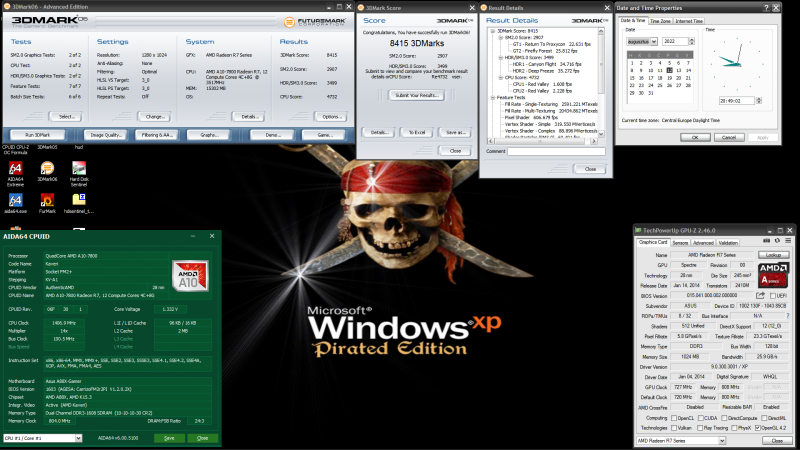The height and width of the screenshot is (450, 800).
Task: Toggle the Vulkan checkbox
Action: click(x=674, y=428)
